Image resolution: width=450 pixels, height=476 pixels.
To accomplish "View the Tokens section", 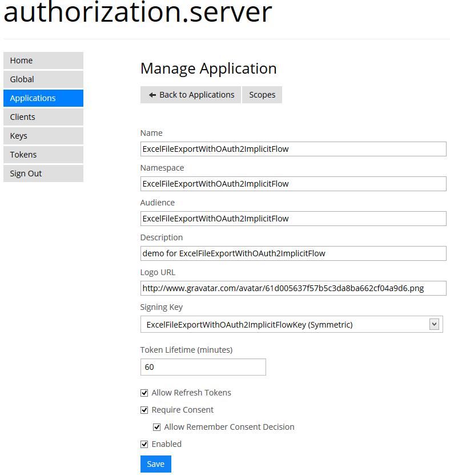I will [43, 155].
